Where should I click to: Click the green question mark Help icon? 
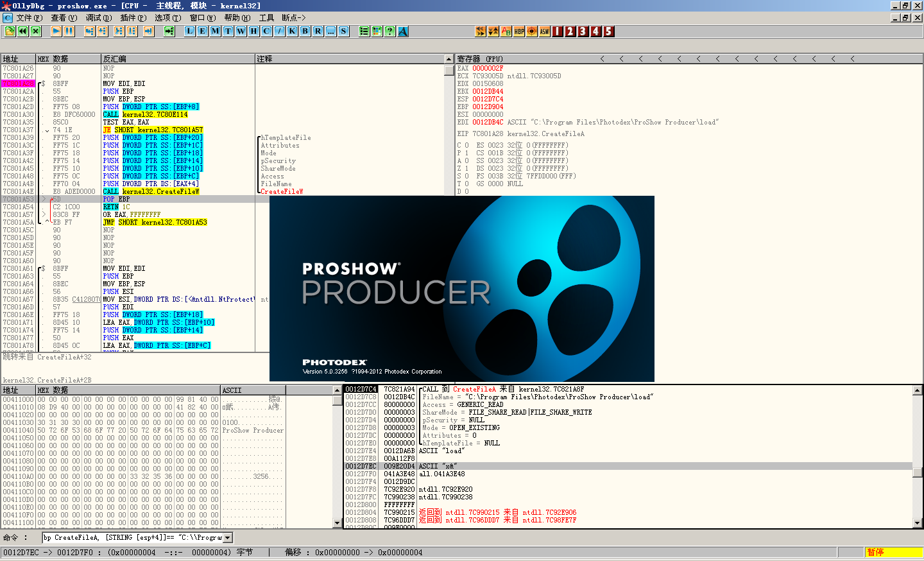pyautogui.click(x=390, y=31)
